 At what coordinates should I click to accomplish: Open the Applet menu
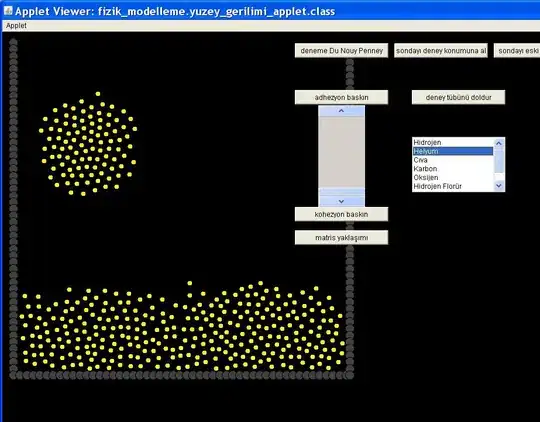click(x=16, y=25)
